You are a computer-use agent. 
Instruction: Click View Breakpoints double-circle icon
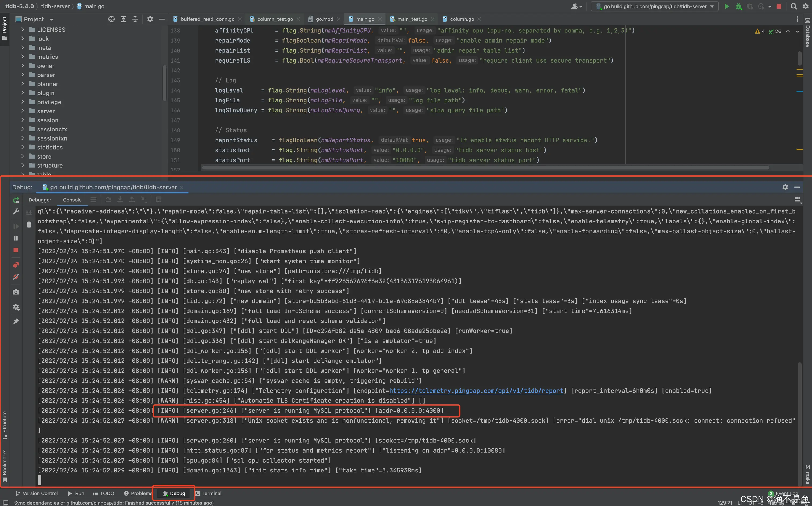point(16,265)
